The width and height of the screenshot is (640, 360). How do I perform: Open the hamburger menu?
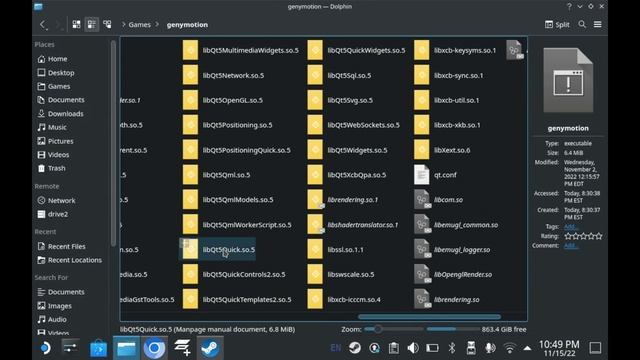tap(598, 24)
